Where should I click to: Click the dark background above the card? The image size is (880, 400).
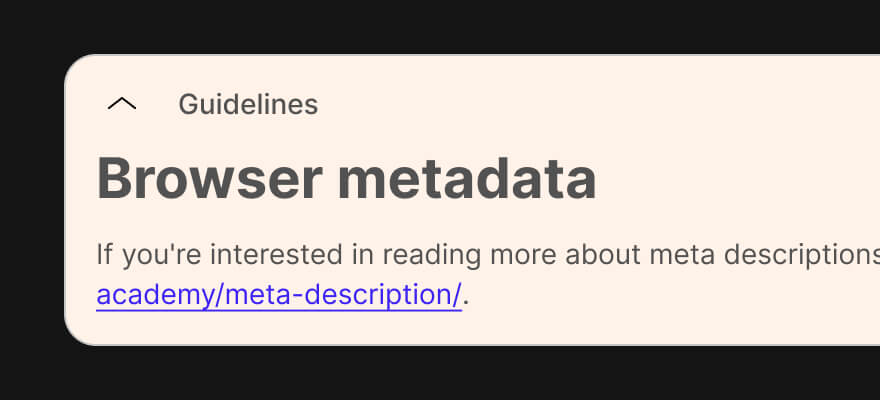(440, 25)
